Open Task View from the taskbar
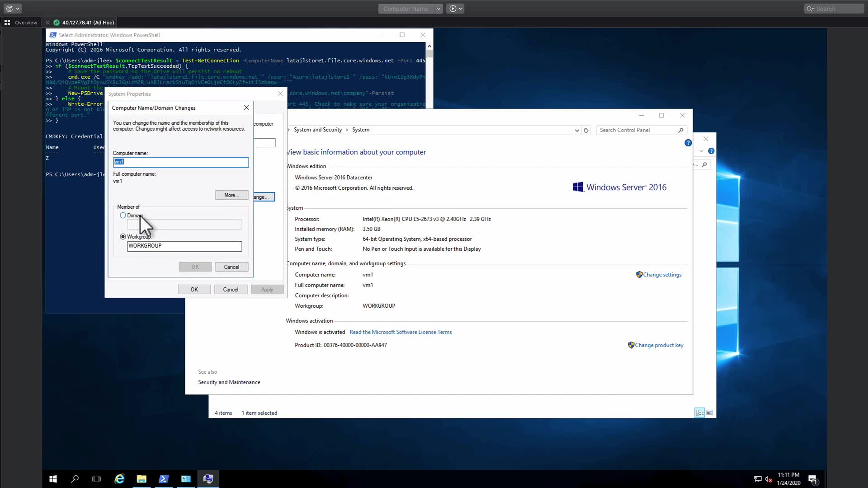Image resolution: width=868 pixels, height=488 pixels. [x=96, y=479]
